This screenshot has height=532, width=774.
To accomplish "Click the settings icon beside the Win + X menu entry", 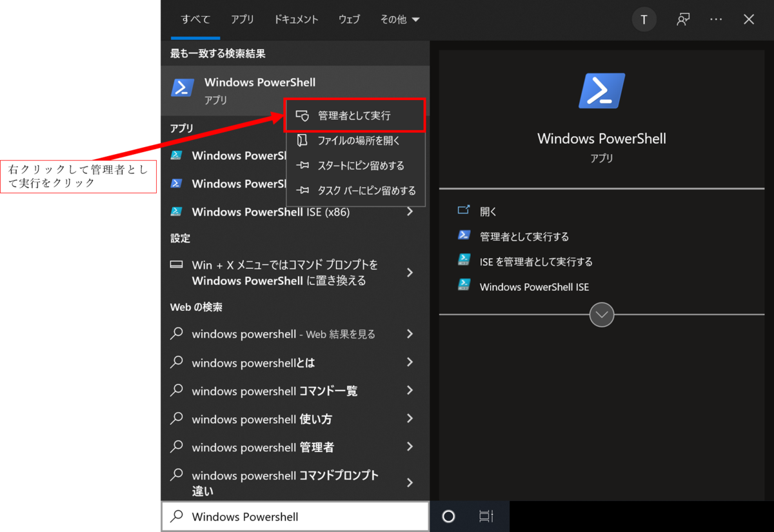I will [176, 265].
